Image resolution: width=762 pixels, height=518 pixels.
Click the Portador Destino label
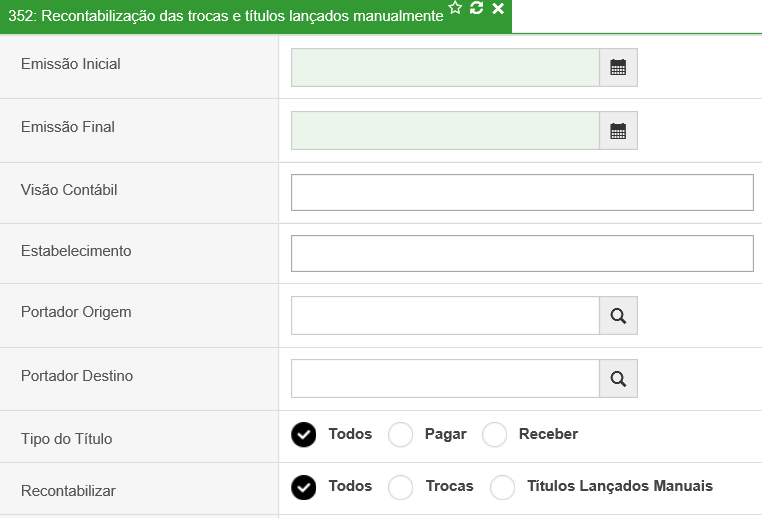click(77, 376)
